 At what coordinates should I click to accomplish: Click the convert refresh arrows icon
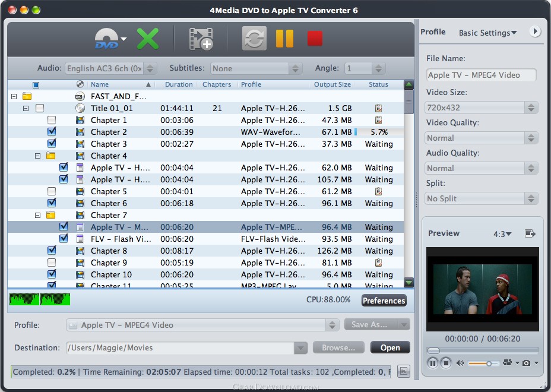pyautogui.click(x=254, y=39)
